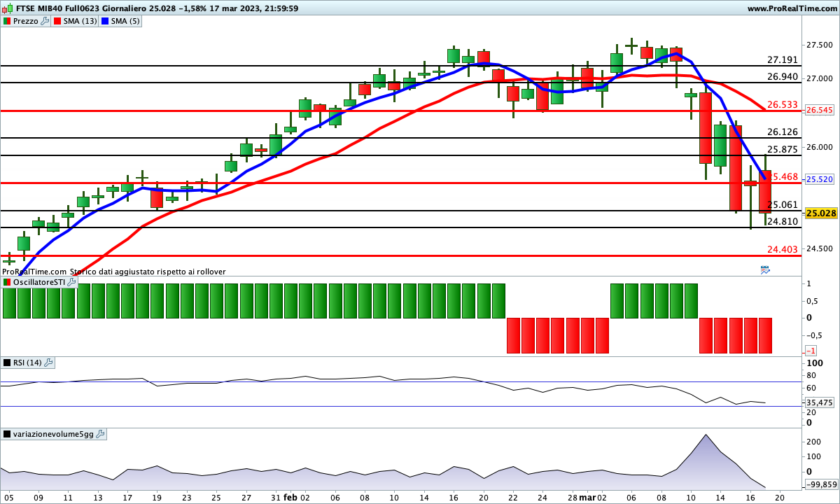The height and width of the screenshot is (504, 840).
Task: Open OscillatoreSTI settings wrench
Action: pos(71,281)
